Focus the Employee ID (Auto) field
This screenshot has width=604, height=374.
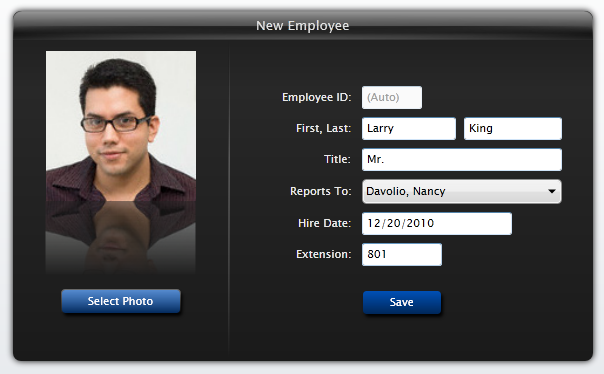(x=392, y=97)
